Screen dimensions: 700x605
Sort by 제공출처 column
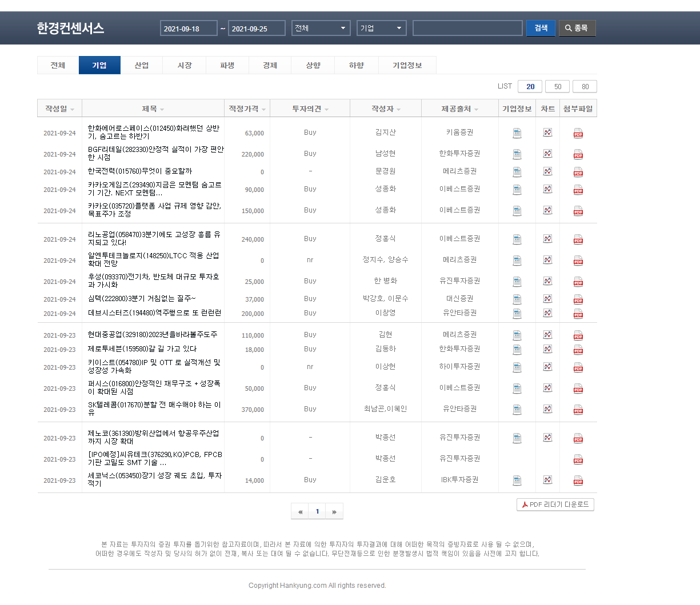[460, 109]
